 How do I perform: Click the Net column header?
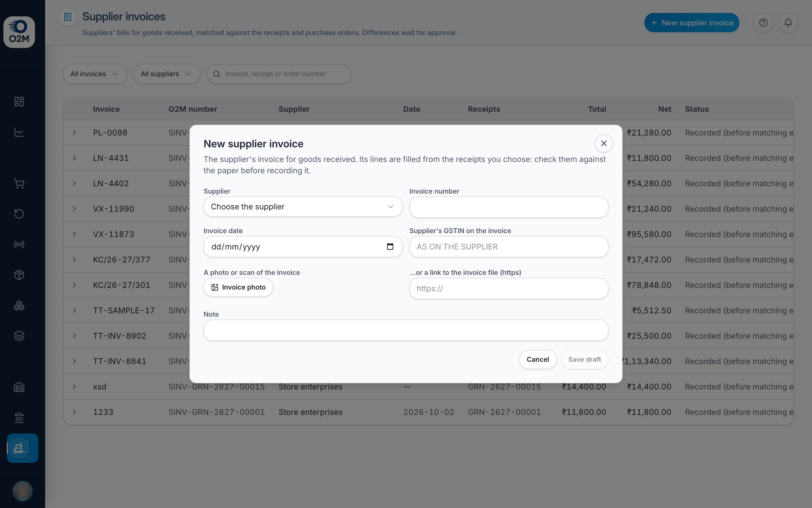664,109
